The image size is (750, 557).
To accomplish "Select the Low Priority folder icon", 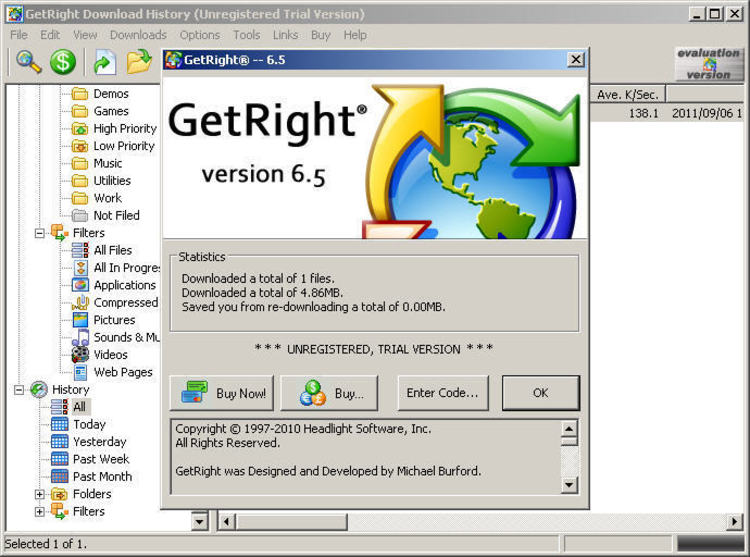I will [80, 146].
